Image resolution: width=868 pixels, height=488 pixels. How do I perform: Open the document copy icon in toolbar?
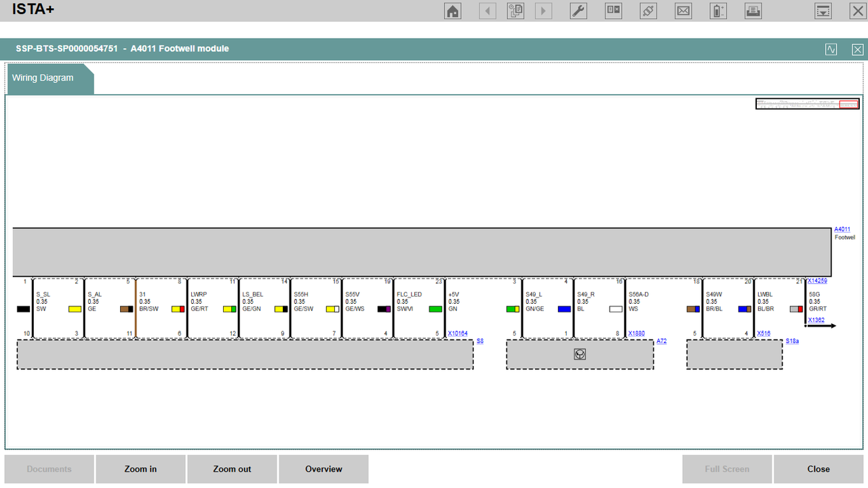[x=516, y=11]
